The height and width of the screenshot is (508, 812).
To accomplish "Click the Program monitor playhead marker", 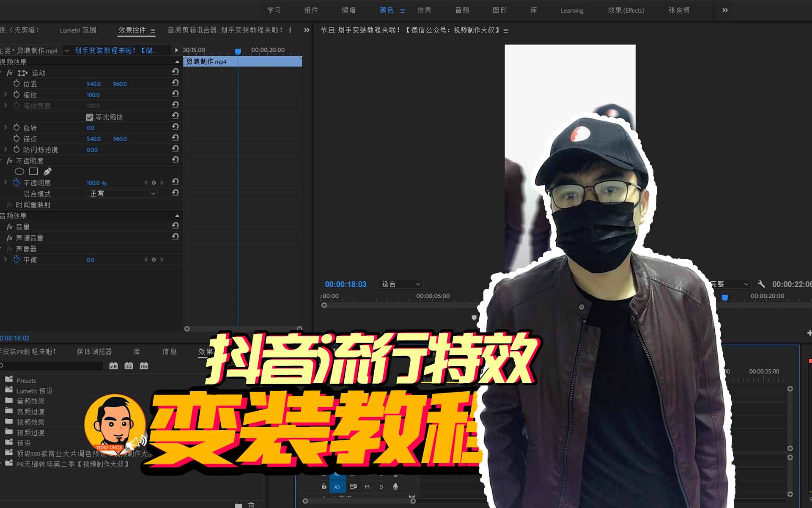I will 724,298.
